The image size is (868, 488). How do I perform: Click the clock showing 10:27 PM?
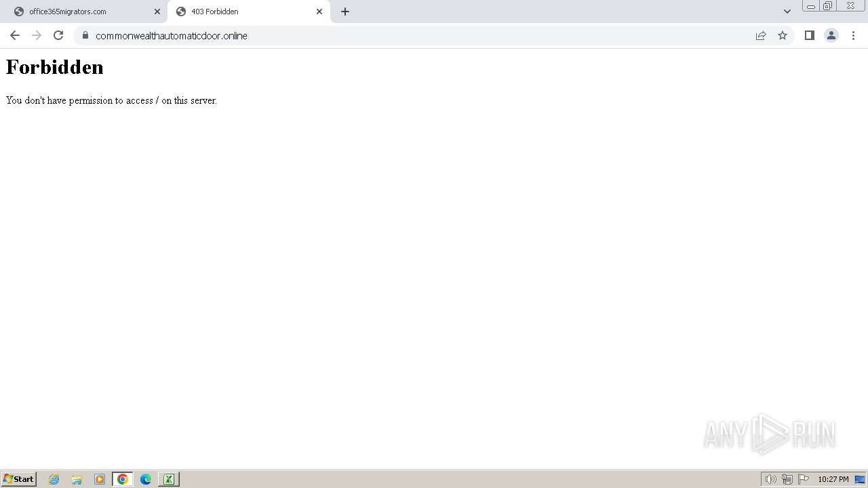point(833,479)
